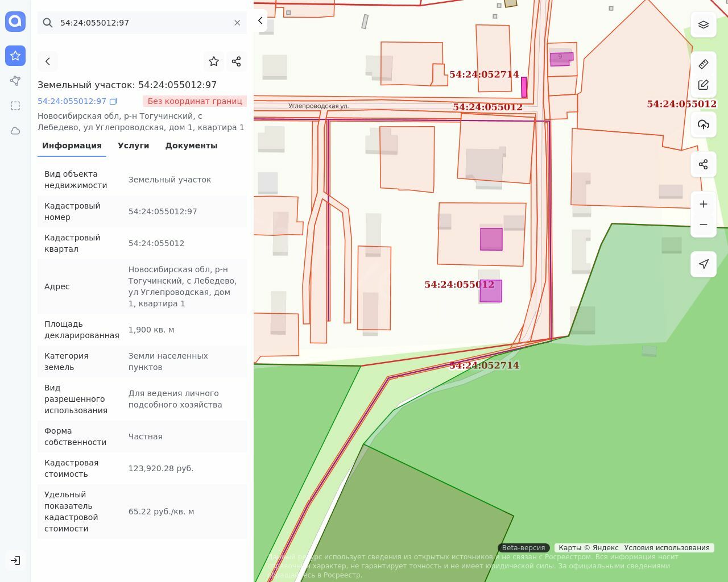Activate the draw/edit tool on map

tap(703, 85)
